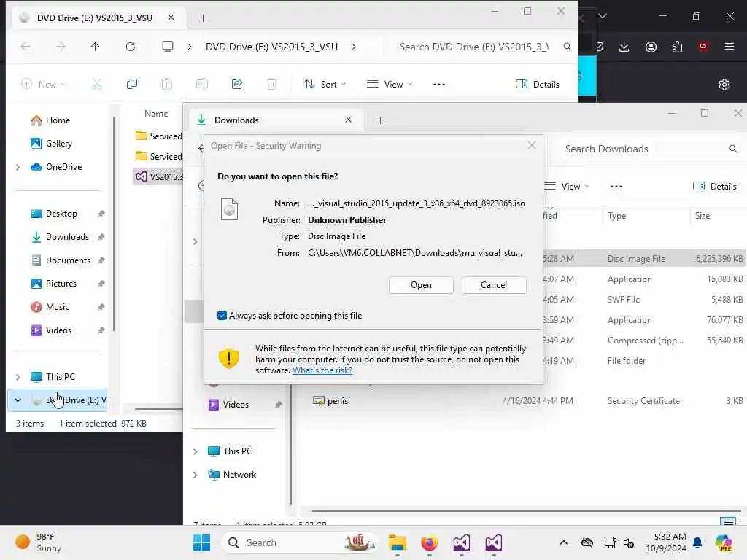The image size is (747, 560).
Task: Click the Cut icon in DVD Drive toolbar
Action: [97, 85]
